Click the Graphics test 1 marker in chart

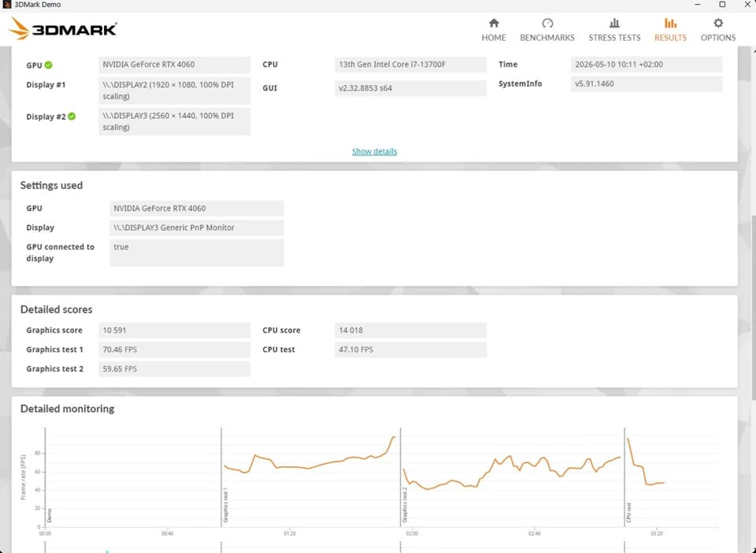click(226, 505)
